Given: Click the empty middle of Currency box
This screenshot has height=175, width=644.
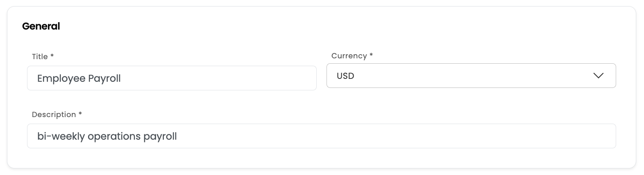Looking at the screenshot, I should [x=471, y=76].
